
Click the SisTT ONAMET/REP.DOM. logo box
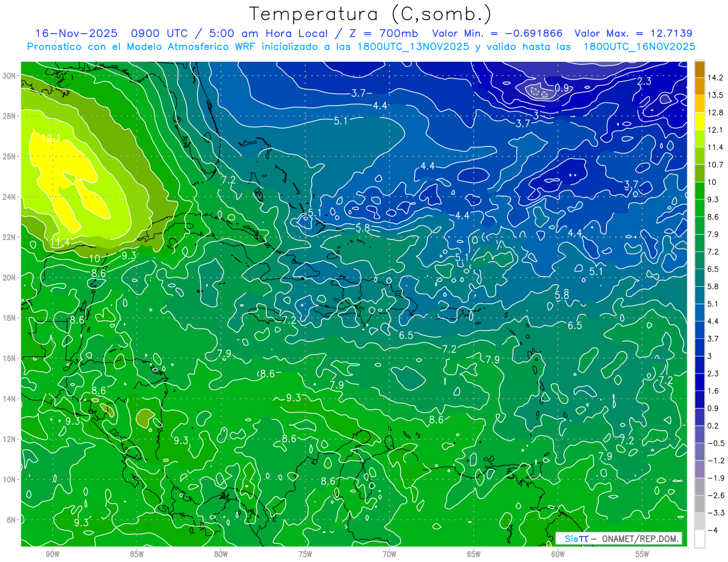(619, 538)
